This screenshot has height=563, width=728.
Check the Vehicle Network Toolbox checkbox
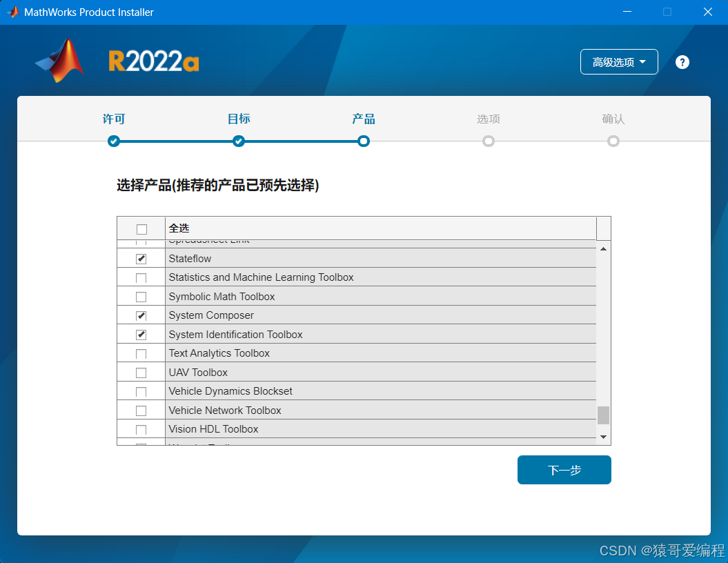pos(141,411)
